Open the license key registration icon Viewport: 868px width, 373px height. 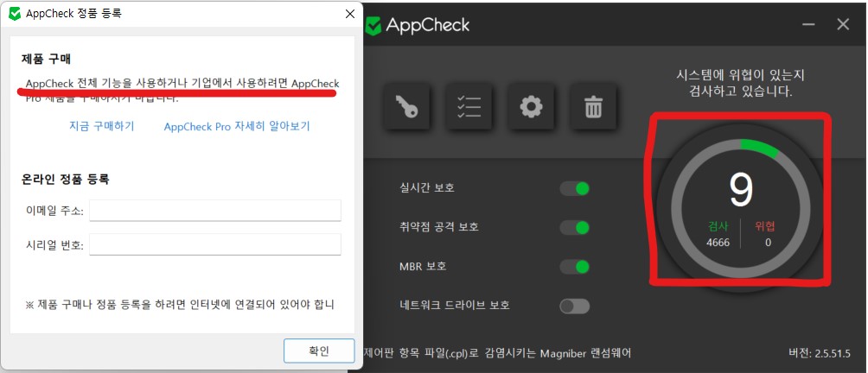[x=407, y=106]
